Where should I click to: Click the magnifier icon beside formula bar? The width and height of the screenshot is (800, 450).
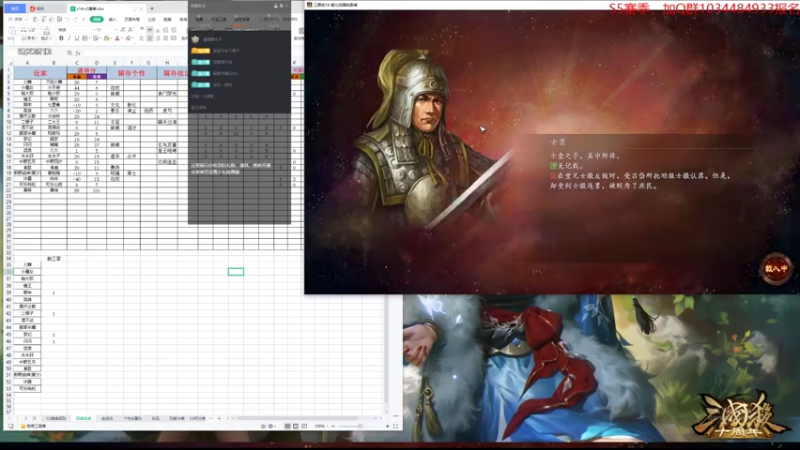click(69, 53)
